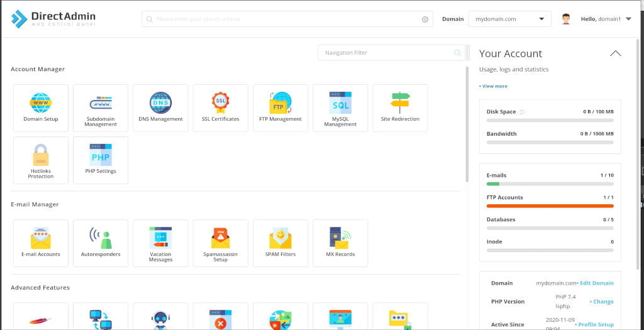Open Autoresponders
This screenshot has height=330, width=644.
[101, 243]
